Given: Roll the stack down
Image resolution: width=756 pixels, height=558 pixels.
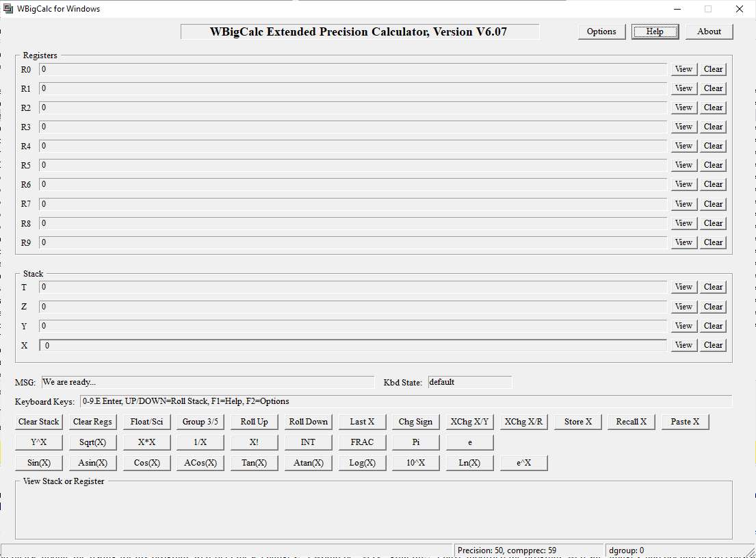Looking at the screenshot, I should pos(308,422).
